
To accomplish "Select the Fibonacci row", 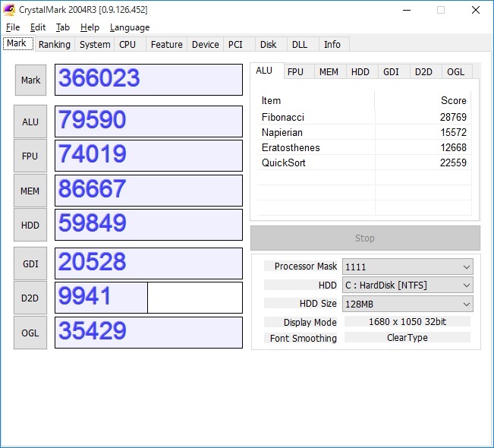I will 364,117.
